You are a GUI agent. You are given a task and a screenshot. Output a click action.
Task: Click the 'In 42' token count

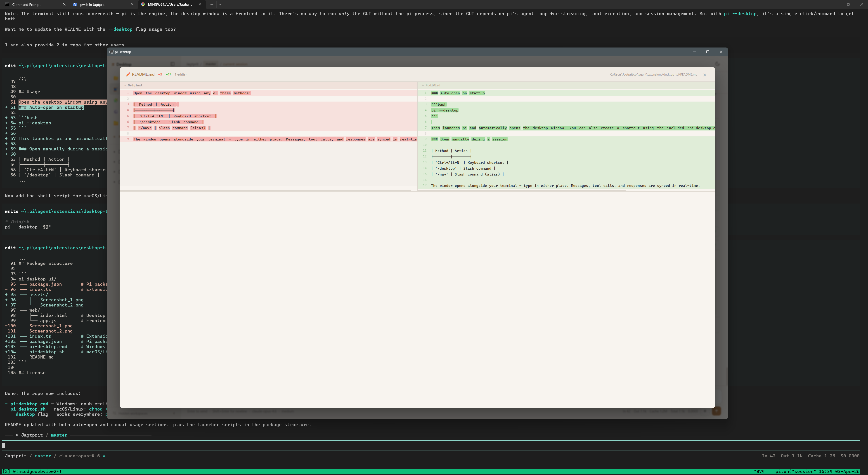tap(768, 456)
